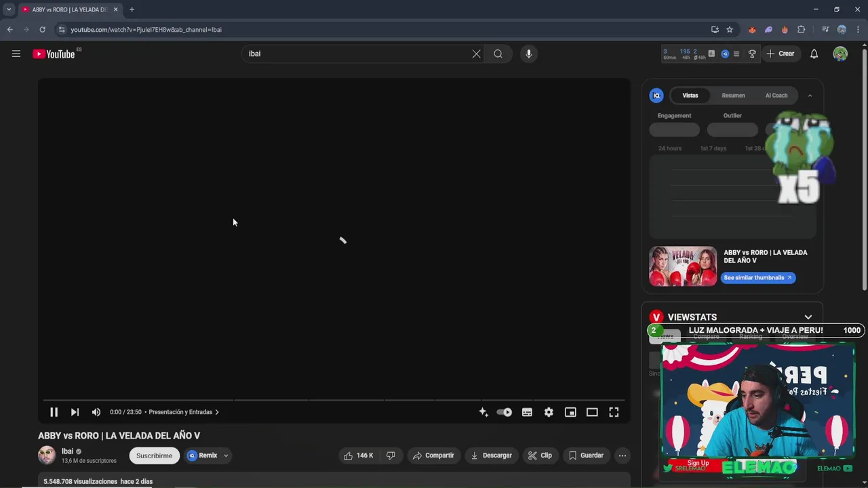This screenshot has height=488, width=868.
Task: Save the video with Guardar
Action: (x=586, y=455)
